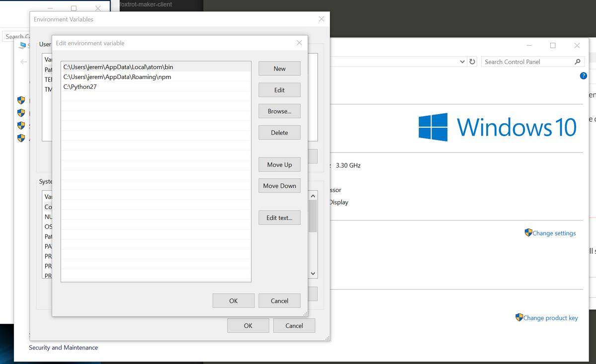
Task: Click the Edit button for path entry
Action: coord(279,90)
